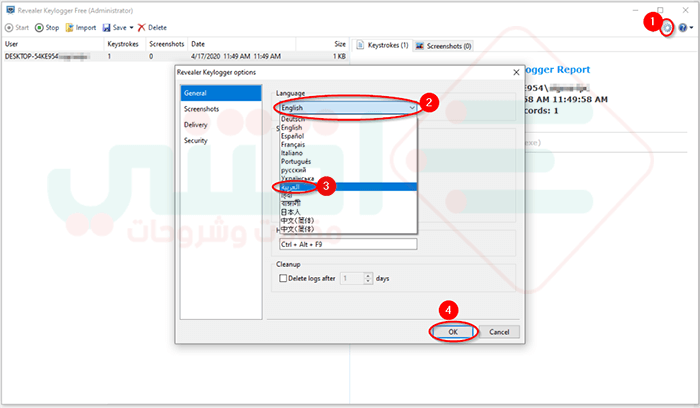Choose Español from the language list
This screenshot has width=700, height=408.
click(x=349, y=136)
